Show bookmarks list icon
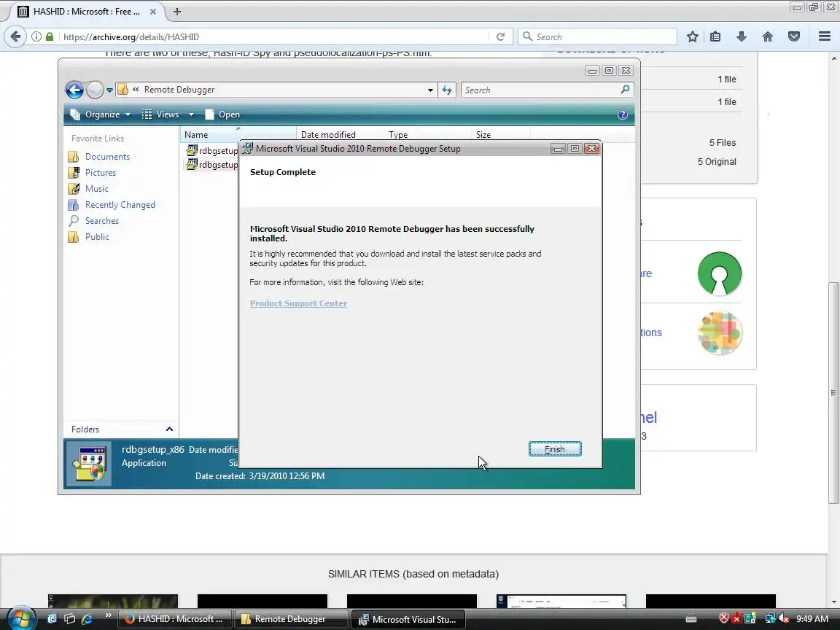The image size is (840, 630). coord(715,36)
